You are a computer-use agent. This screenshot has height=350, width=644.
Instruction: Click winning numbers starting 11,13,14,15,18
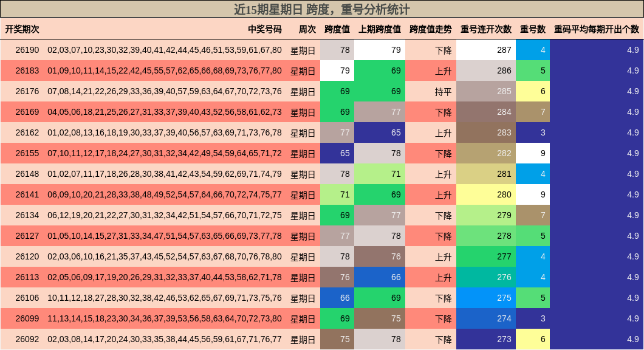165,318
